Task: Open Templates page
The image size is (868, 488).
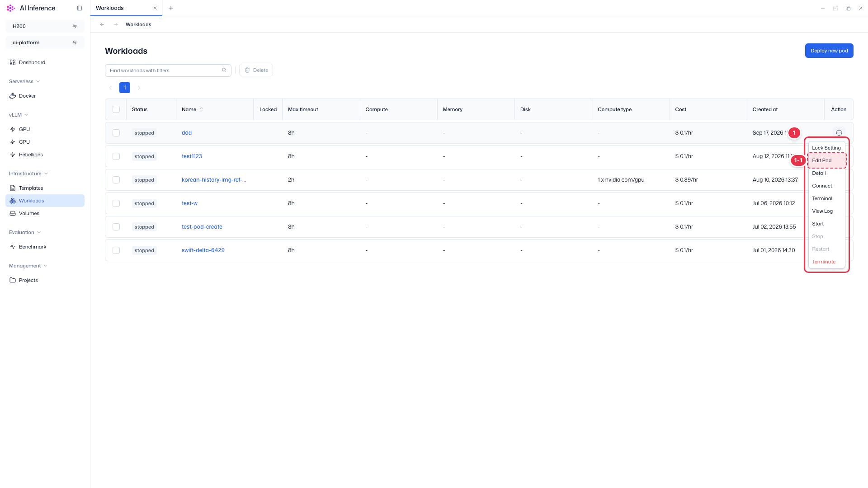Action: [45, 188]
